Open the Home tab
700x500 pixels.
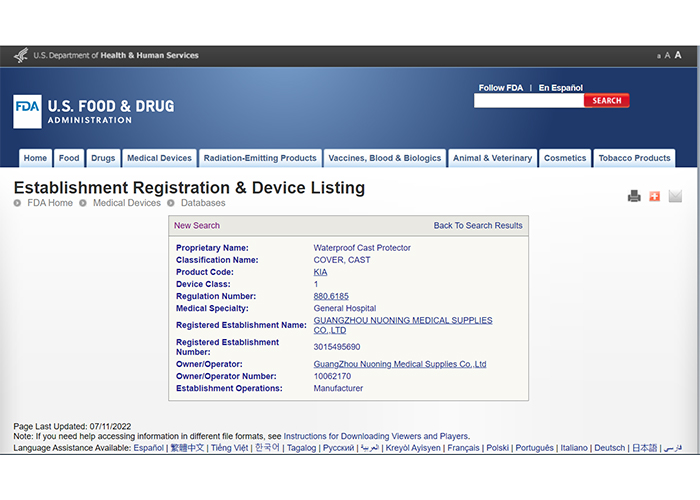[35, 158]
